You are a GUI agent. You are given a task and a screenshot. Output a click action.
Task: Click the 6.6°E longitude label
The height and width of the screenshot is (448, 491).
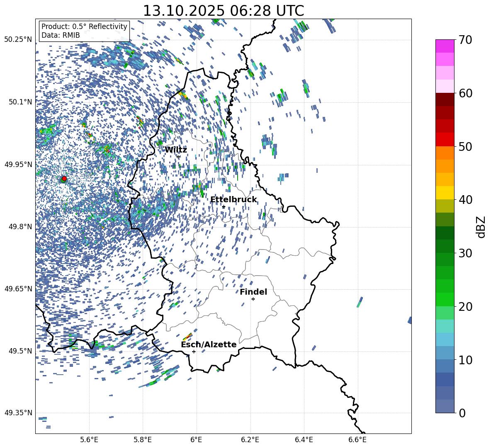coord(357,440)
